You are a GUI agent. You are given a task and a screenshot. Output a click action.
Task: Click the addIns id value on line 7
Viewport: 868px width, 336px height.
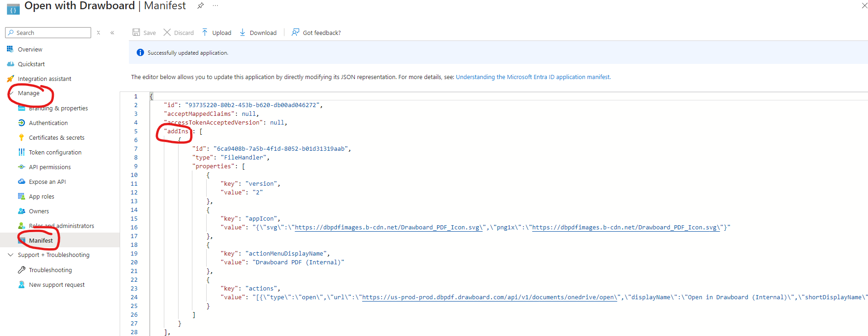click(280, 148)
